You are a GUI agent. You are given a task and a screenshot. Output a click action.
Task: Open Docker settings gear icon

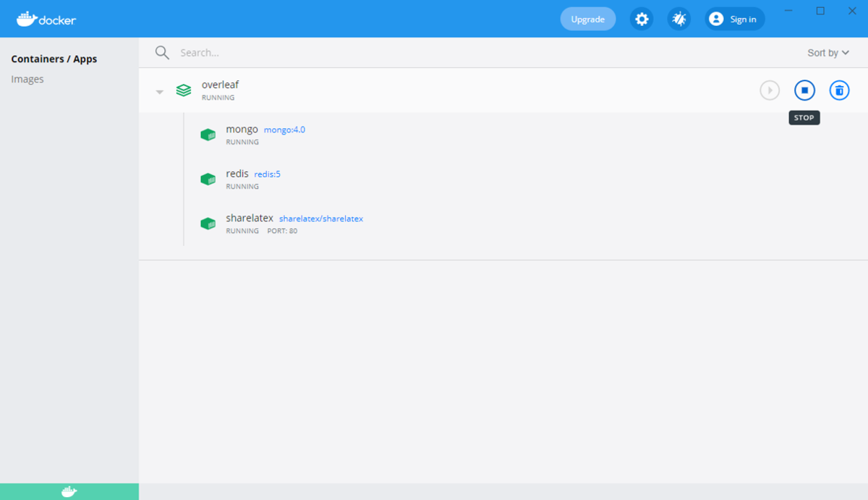[x=642, y=19]
